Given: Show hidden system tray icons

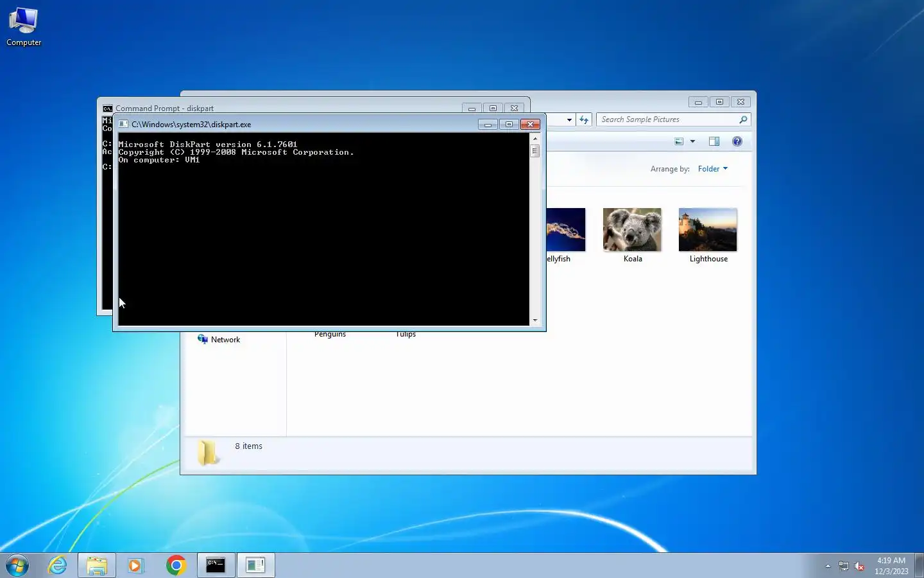Looking at the screenshot, I should tap(828, 566).
